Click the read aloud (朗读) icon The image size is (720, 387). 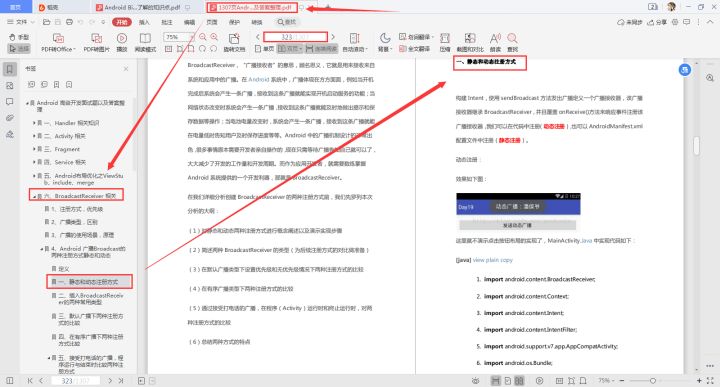pyautogui.click(x=495, y=43)
